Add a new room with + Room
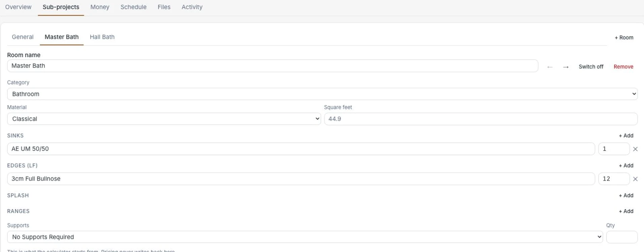 point(624,38)
